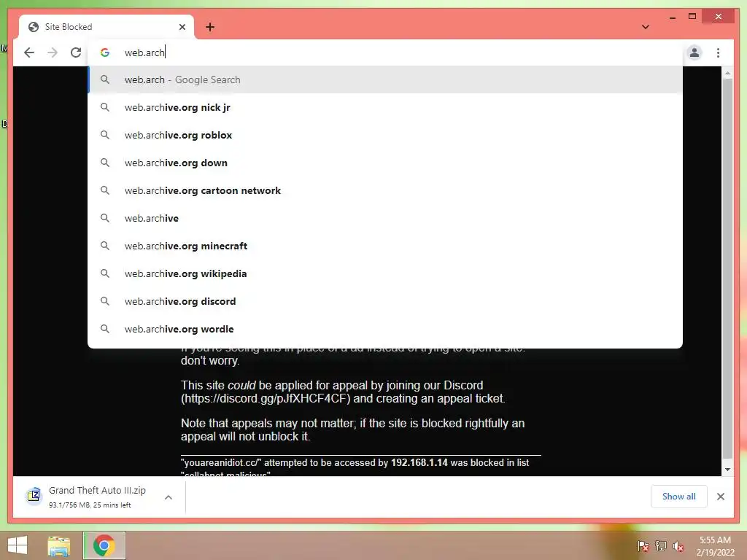Open the network tray icon
The width and height of the screenshot is (747, 560).
pos(661,545)
